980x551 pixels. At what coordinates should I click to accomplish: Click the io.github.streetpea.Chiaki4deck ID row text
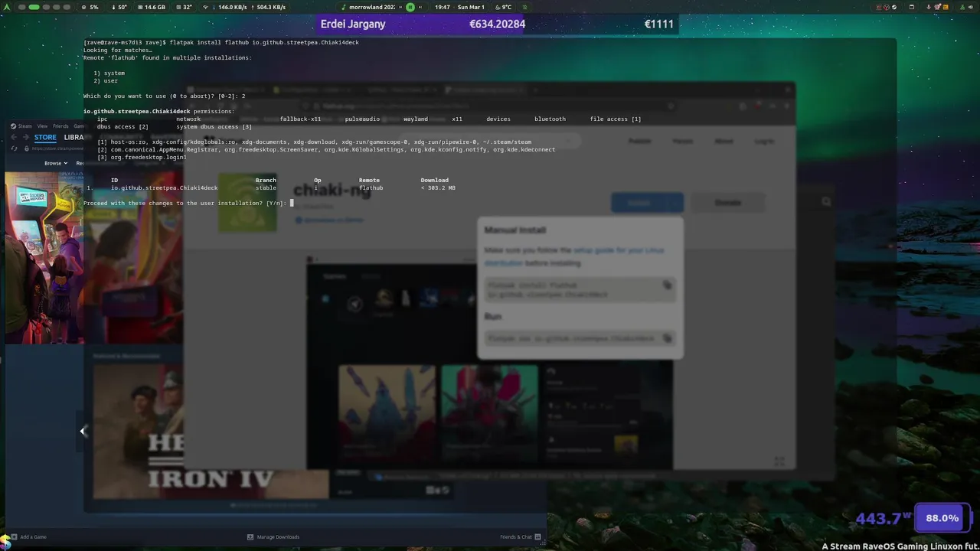164,187
